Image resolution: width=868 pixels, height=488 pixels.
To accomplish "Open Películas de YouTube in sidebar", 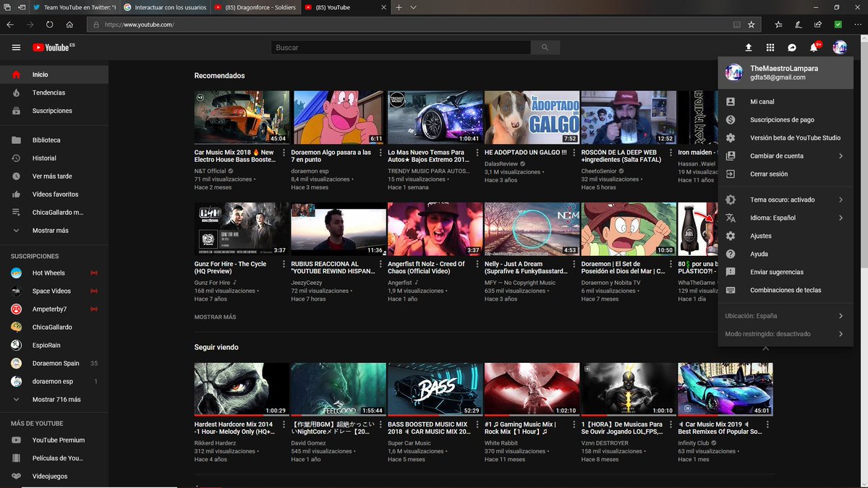I will tap(54, 458).
